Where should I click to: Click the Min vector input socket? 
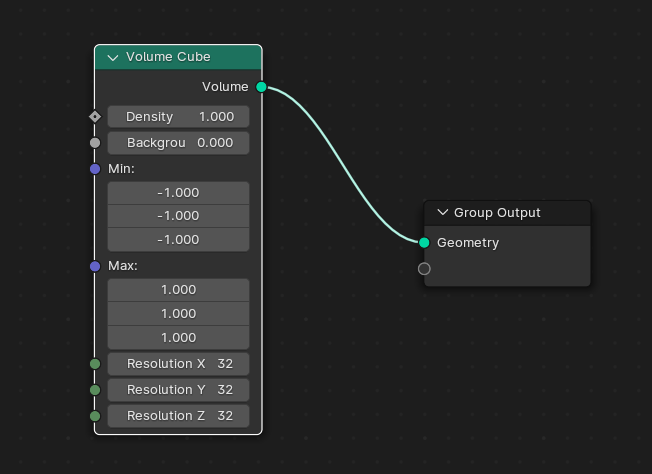(95, 169)
